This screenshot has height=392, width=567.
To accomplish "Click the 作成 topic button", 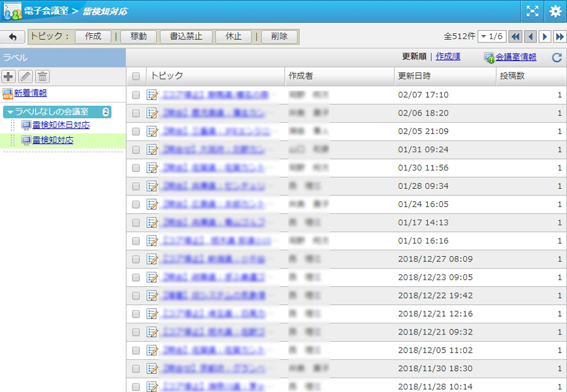I will click(93, 37).
